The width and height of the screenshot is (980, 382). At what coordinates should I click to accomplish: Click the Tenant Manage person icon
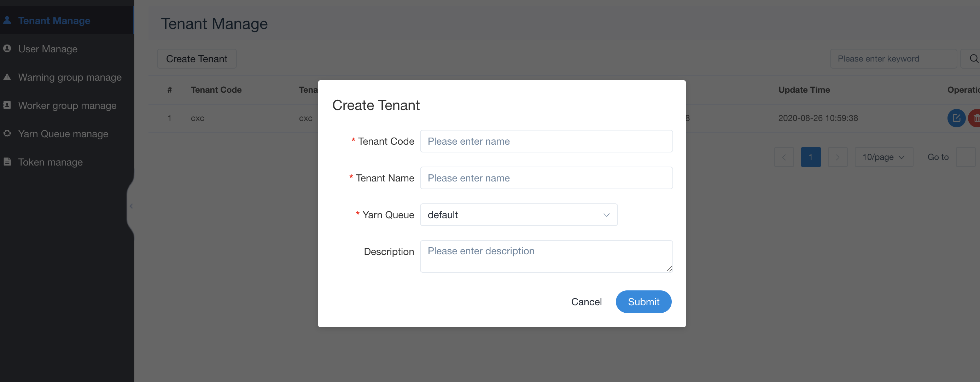tap(7, 20)
